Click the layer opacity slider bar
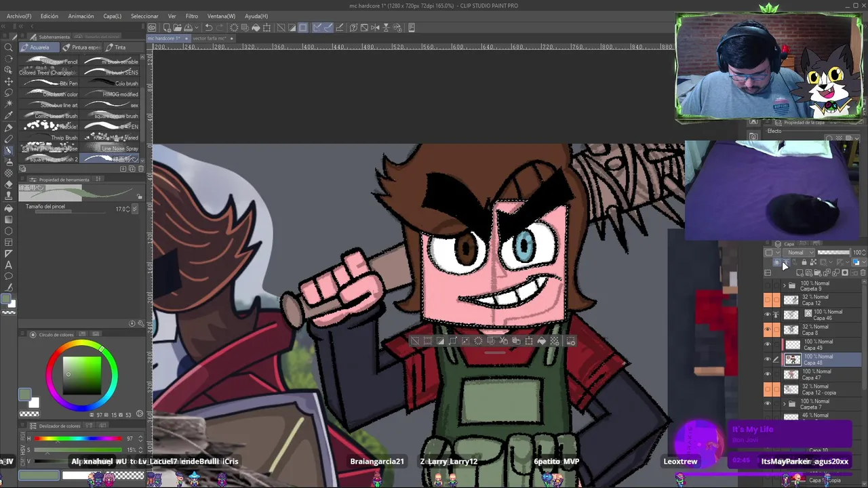Screen dimensions: 868x488 tap(833, 252)
